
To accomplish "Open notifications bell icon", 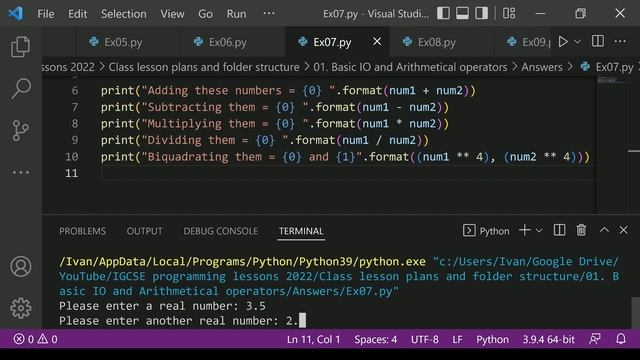I will point(621,339).
